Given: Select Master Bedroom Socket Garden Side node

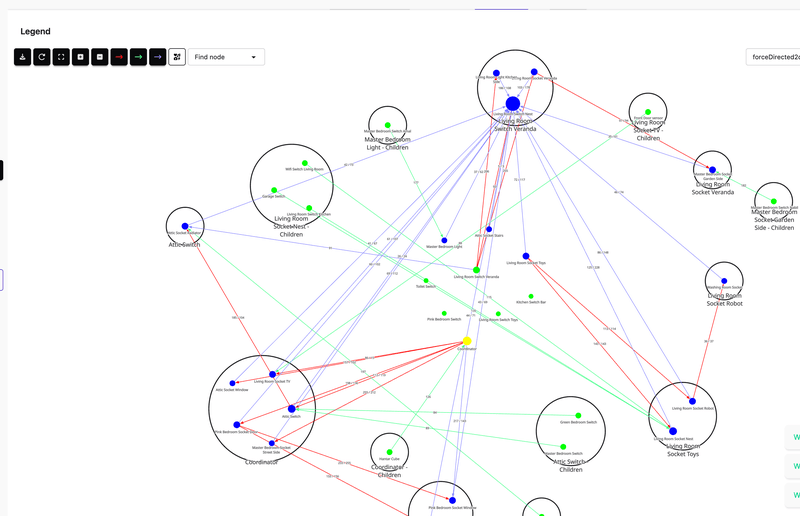Looking at the screenshot, I should tap(712, 170).
